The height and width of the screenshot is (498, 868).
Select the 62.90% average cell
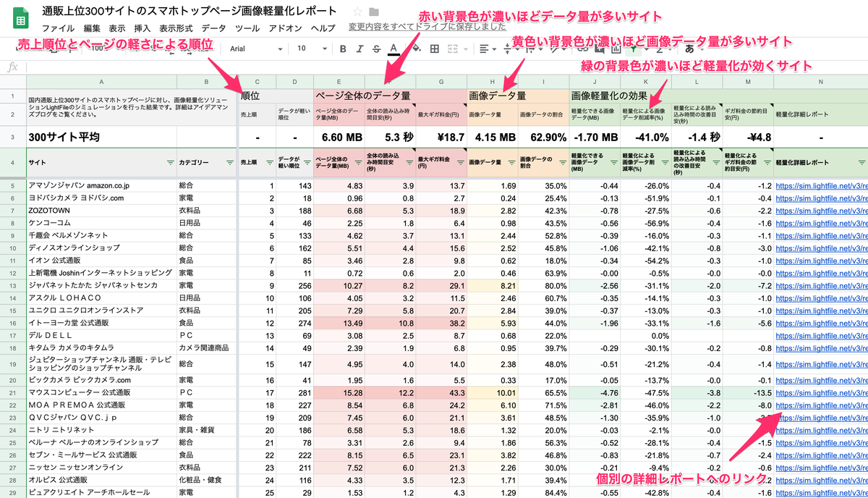543,137
